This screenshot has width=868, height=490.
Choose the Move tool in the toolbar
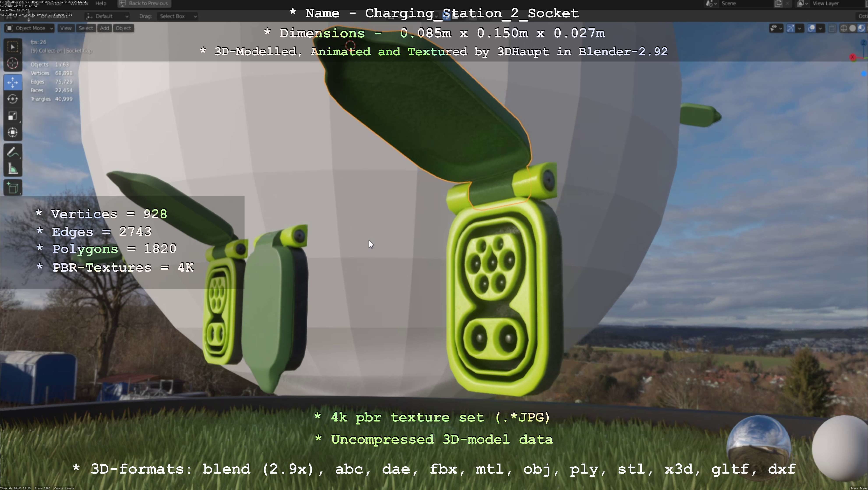point(13,83)
